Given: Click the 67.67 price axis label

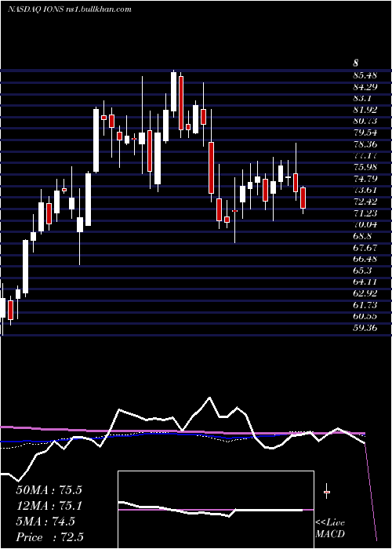Looking at the screenshot, I should coord(365,248).
